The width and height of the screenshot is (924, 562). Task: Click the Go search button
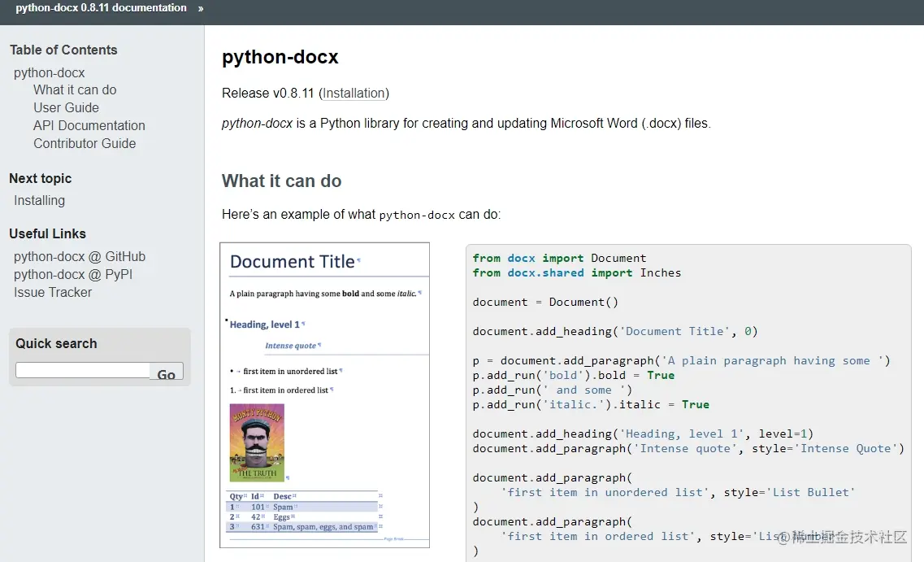167,372
